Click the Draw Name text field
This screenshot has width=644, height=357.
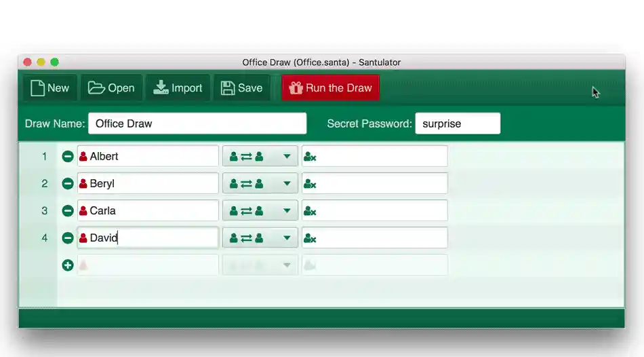coord(197,124)
